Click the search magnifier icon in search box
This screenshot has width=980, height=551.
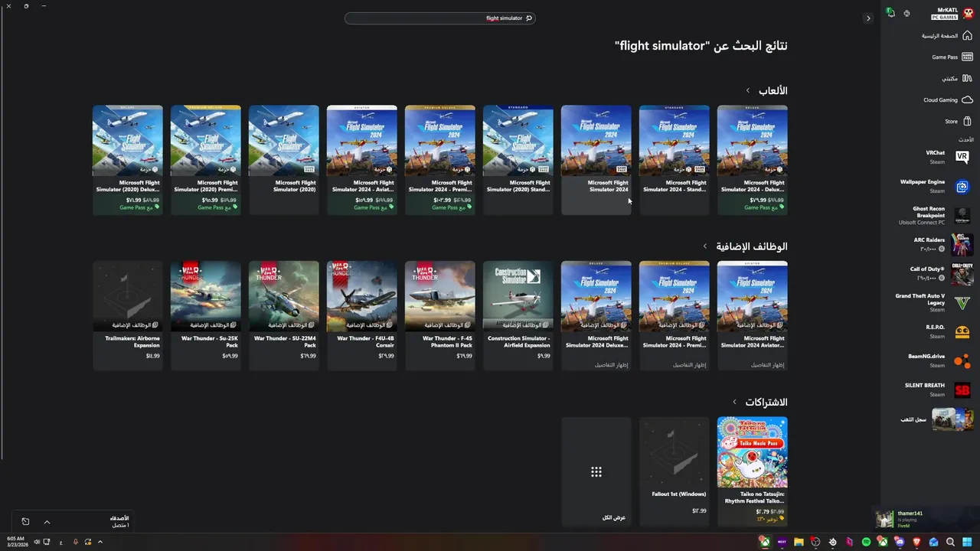pos(528,18)
